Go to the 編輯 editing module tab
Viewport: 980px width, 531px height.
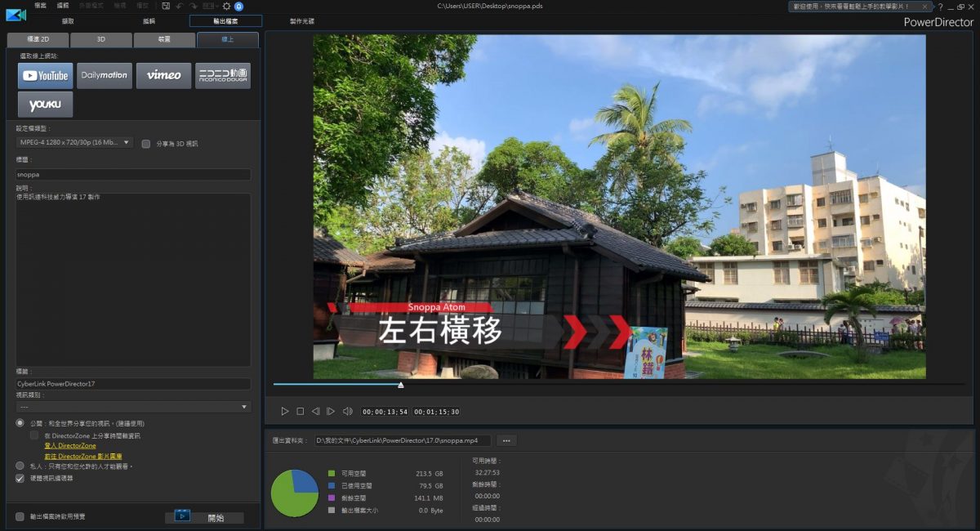[x=149, y=21]
